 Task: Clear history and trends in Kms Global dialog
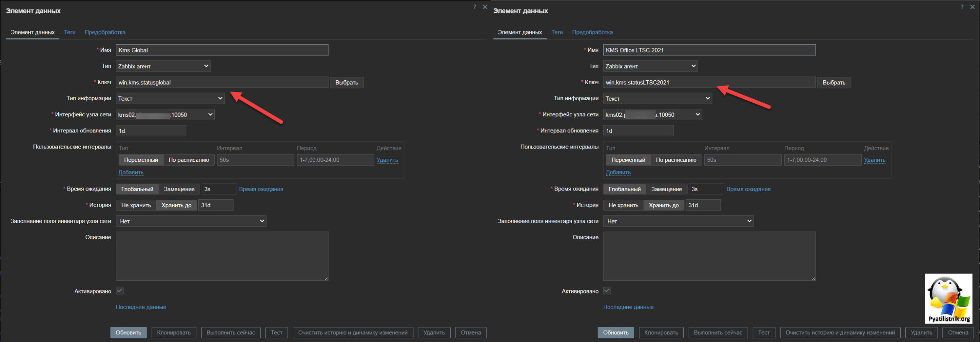pyautogui.click(x=353, y=332)
